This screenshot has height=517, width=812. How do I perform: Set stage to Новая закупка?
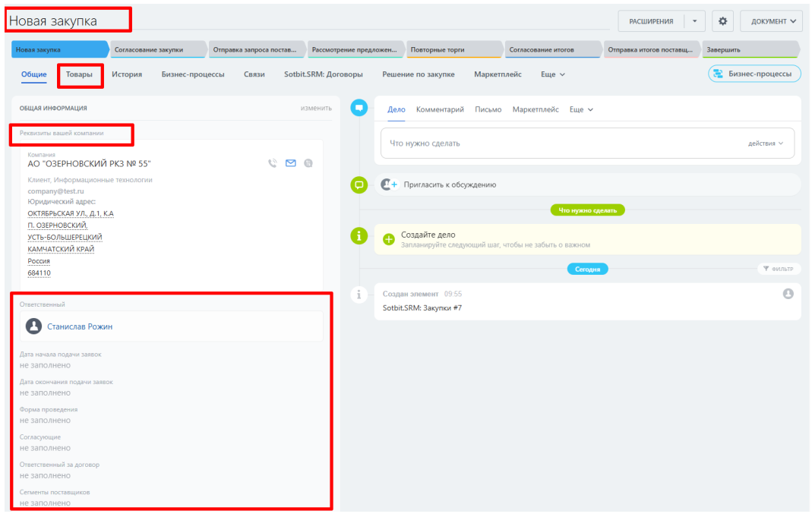[x=60, y=49]
